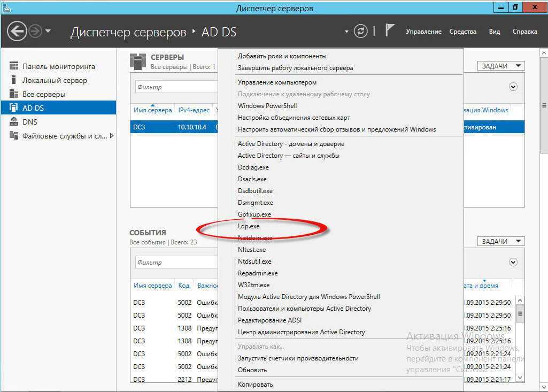Run Gpfixup.exe from the menu
Viewport: 548px width, 392px height.
pyautogui.click(x=254, y=214)
